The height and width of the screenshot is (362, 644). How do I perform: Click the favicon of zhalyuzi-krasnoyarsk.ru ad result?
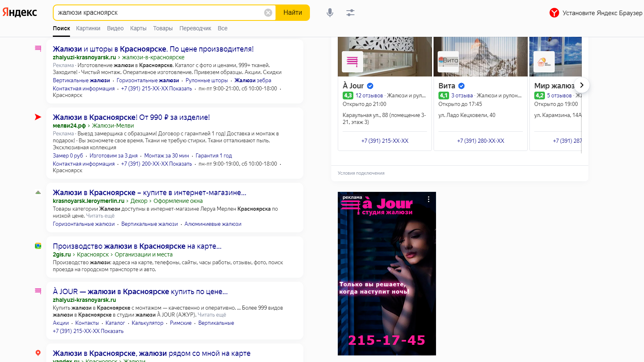click(38, 49)
